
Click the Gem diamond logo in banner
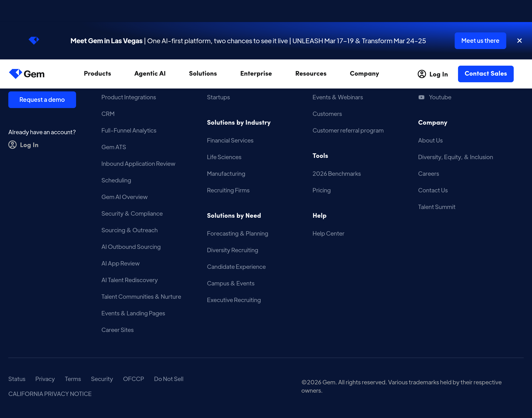[x=34, y=40]
